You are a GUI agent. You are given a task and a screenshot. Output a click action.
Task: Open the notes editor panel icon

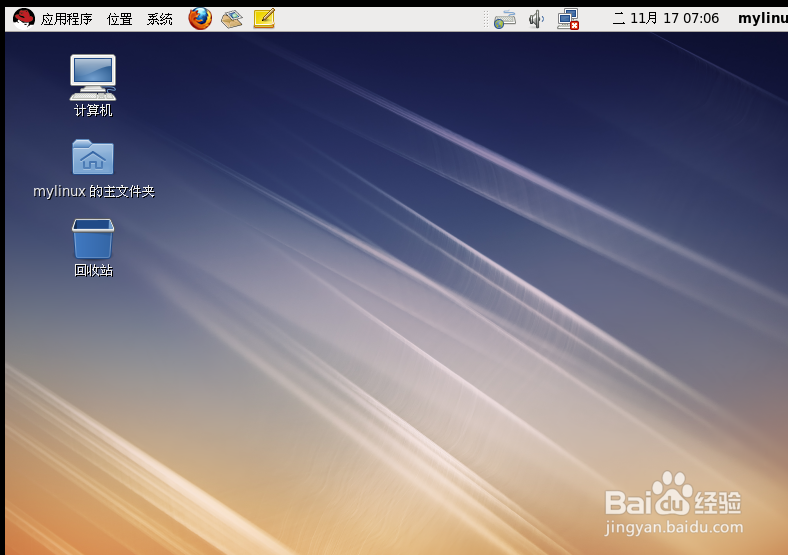264,19
